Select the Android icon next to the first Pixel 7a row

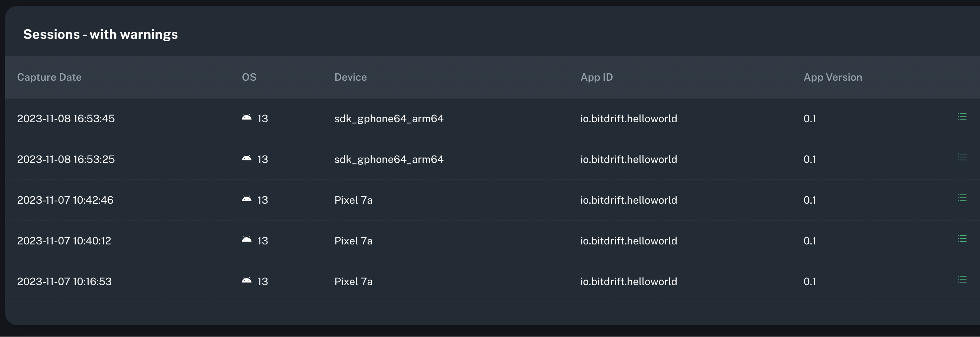(247, 199)
